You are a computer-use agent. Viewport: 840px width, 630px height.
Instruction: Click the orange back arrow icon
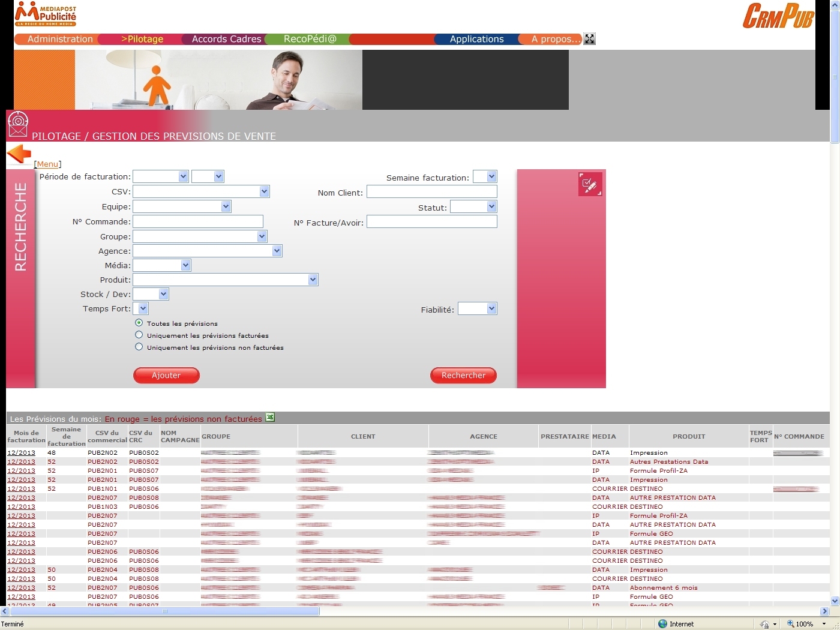click(x=19, y=154)
